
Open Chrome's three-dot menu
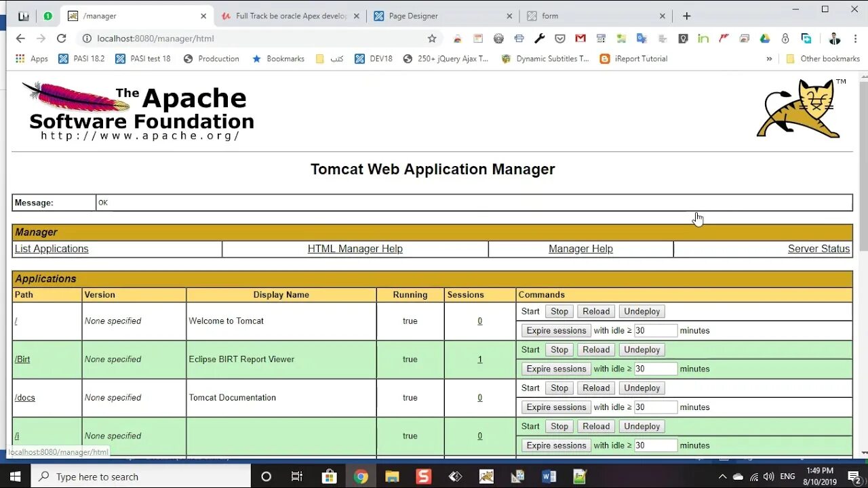coord(854,39)
